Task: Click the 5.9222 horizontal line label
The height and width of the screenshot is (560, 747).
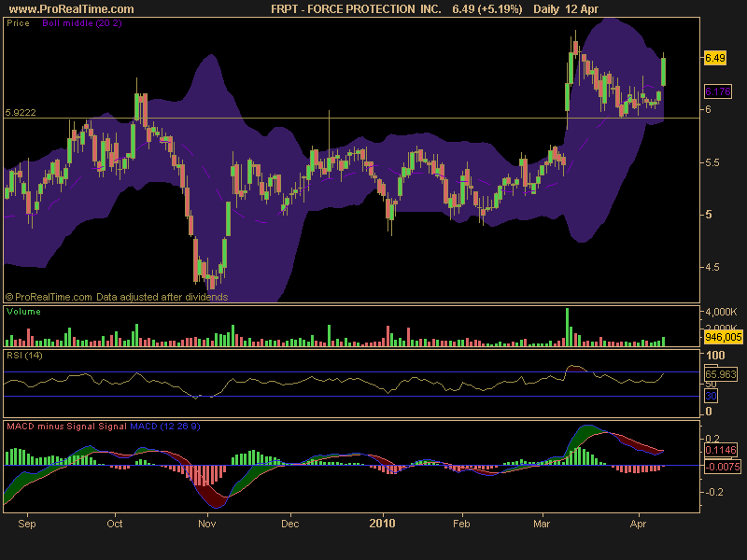Action: click(21, 112)
